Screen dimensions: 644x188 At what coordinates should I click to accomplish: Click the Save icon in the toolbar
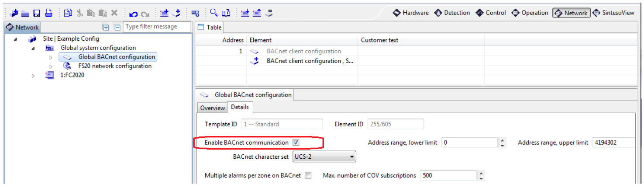(37, 13)
